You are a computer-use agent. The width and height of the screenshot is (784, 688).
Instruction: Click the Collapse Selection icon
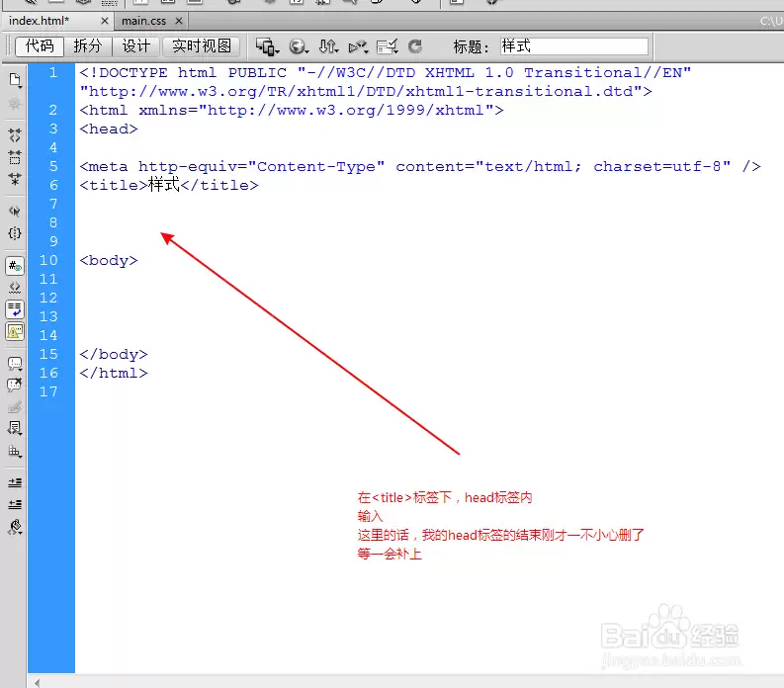coord(15,157)
